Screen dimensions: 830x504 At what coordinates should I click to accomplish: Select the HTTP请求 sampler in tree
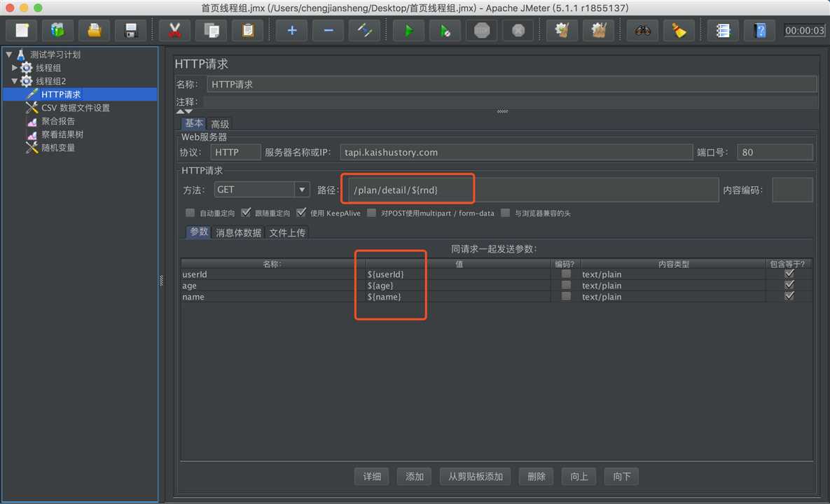point(61,94)
